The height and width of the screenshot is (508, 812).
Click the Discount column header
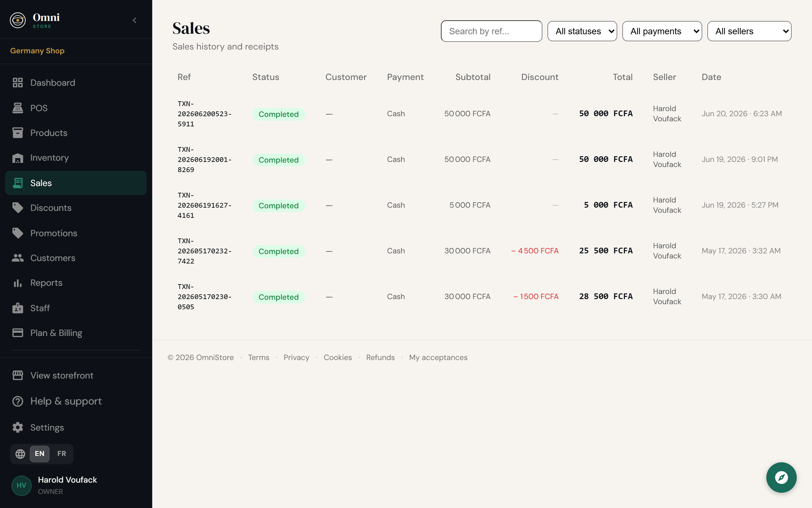pos(540,77)
